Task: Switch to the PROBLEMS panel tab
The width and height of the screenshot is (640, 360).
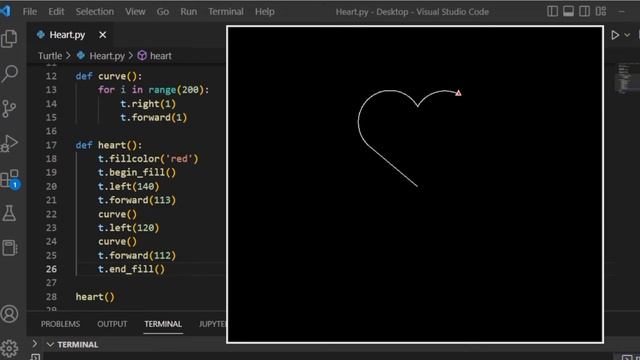Action: (60, 324)
